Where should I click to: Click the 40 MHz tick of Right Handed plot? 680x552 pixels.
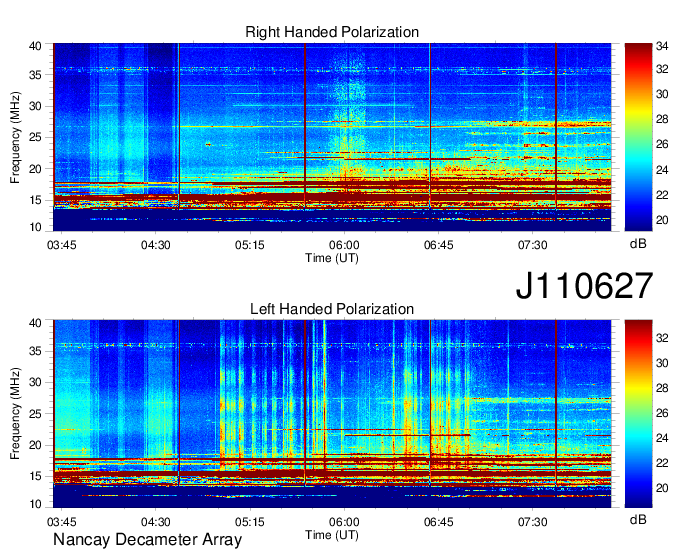(x=35, y=46)
